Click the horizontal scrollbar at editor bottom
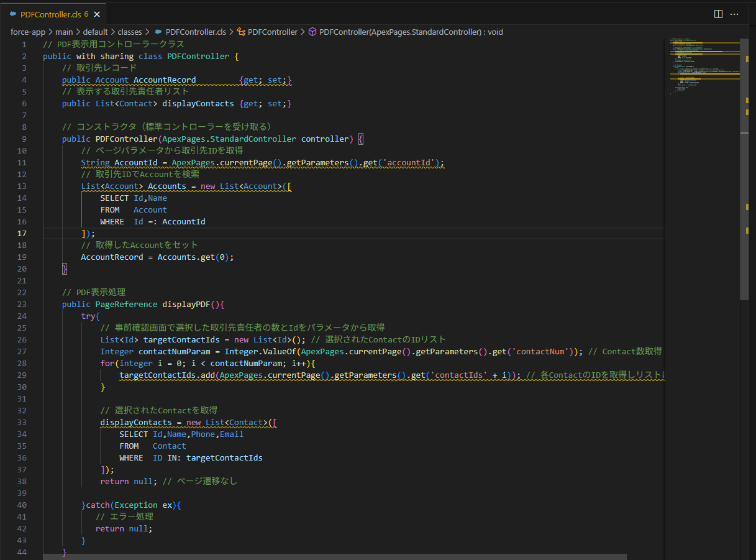This screenshot has height=560, width=756. point(335,556)
